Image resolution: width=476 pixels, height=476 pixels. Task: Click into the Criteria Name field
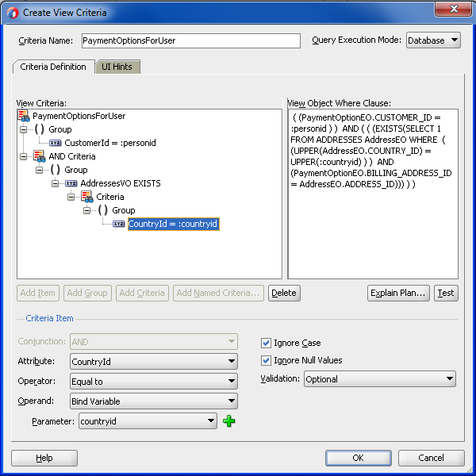191,40
